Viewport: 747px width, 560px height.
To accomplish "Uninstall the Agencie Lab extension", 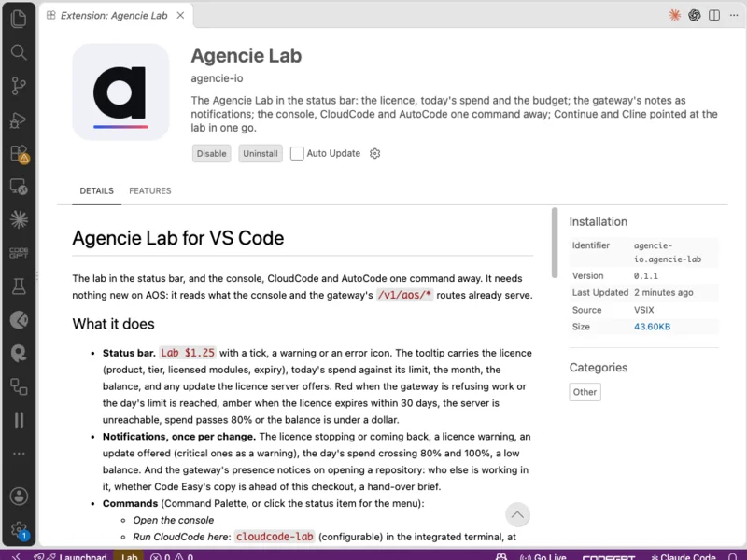I will click(261, 153).
